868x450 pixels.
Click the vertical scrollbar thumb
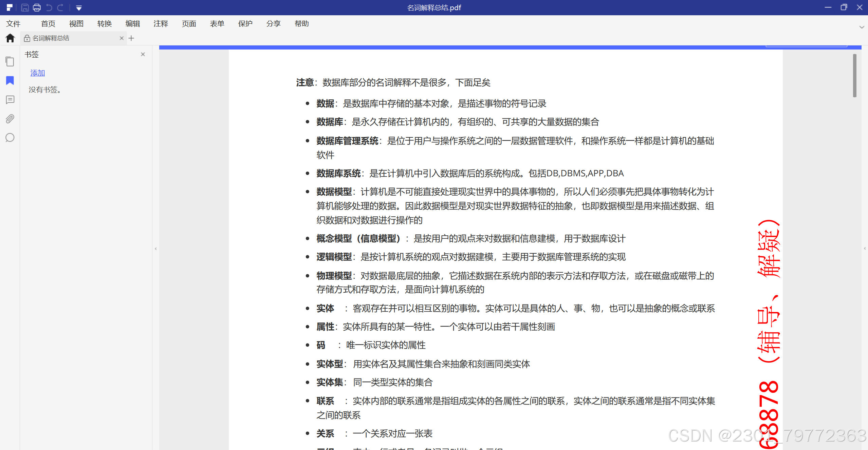[854, 75]
